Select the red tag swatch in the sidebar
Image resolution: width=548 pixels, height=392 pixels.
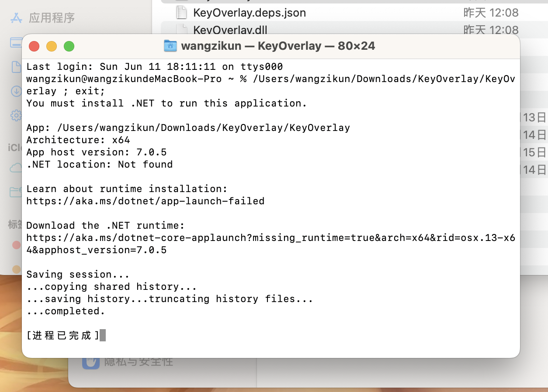click(x=16, y=245)
